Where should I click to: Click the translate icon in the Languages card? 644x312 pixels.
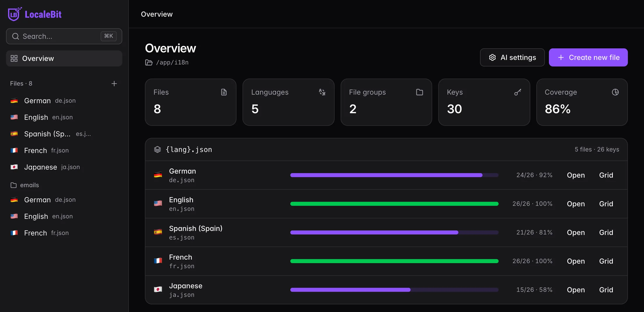322,92
